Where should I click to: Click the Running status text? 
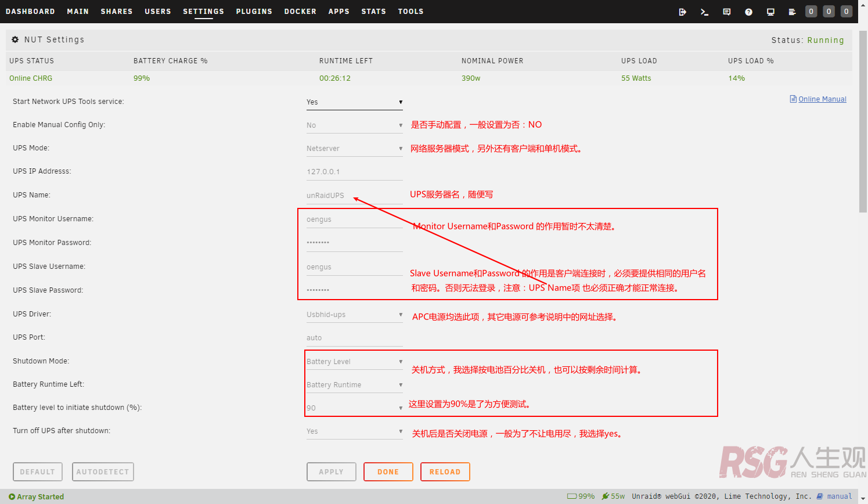pos(826,40)
